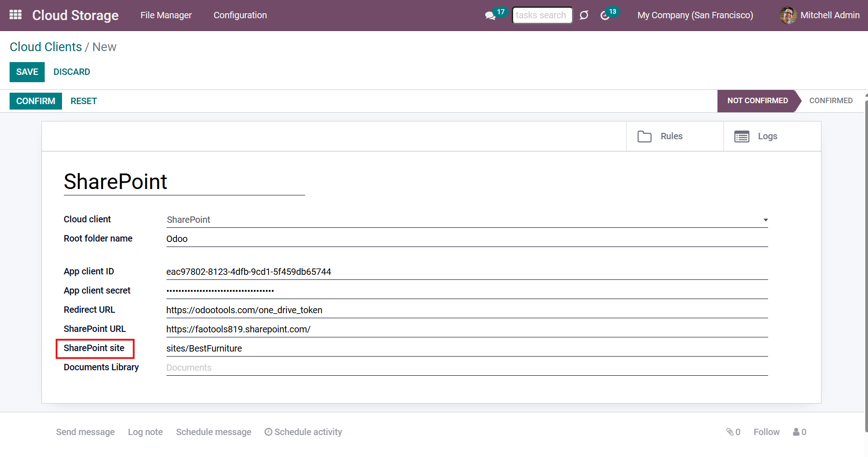This screenshot has width=868, height=457.
Task: Click the Documents Library field
Action: click(467, 368)
